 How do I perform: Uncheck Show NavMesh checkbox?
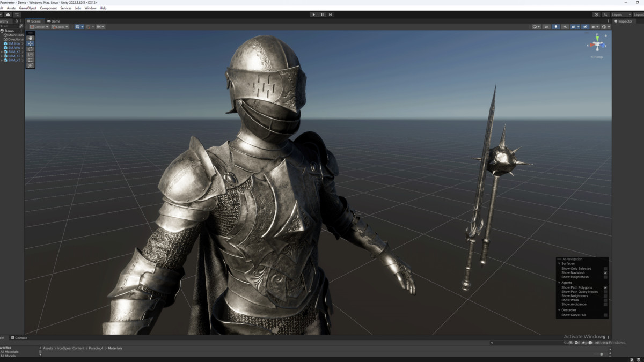coord(605,273)
